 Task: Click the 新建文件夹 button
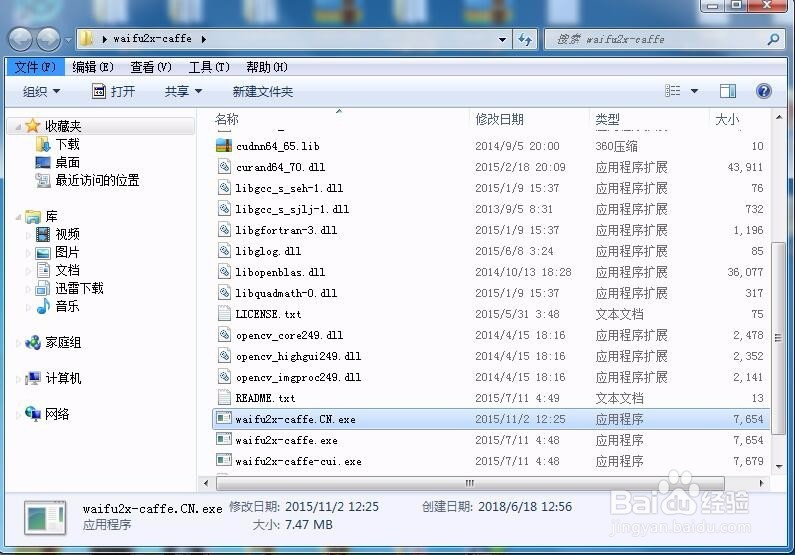(x=263, y=92)
